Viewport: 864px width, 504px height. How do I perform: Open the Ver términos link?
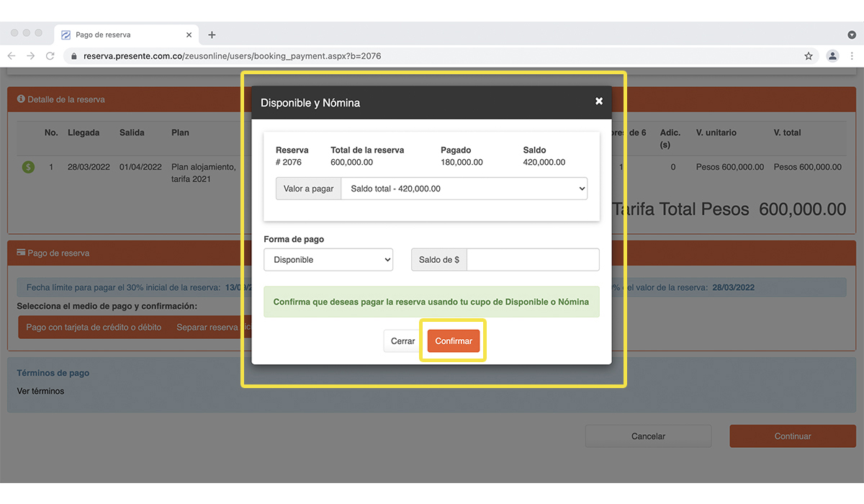click(x=40, y=391)
